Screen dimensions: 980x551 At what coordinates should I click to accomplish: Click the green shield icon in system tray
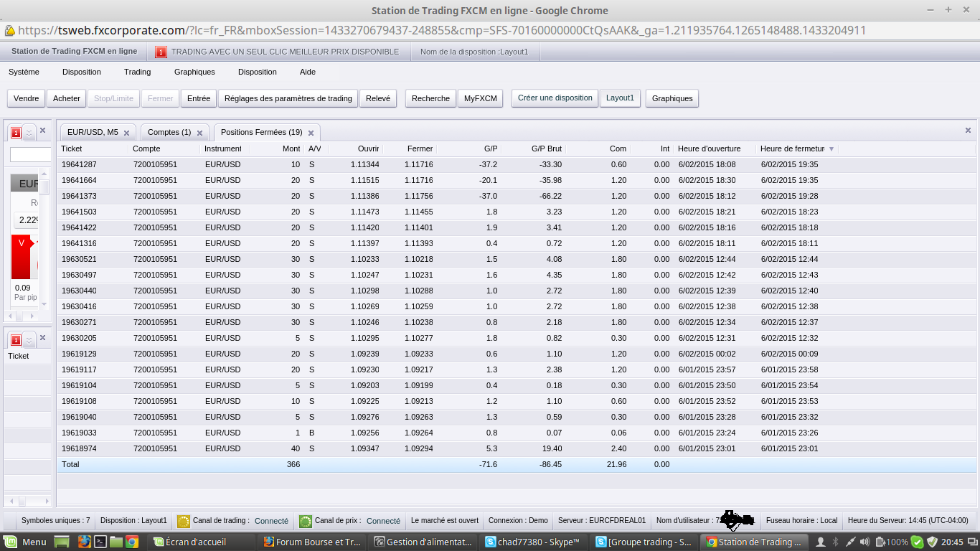pyautogui.click(x=932, y=542)
